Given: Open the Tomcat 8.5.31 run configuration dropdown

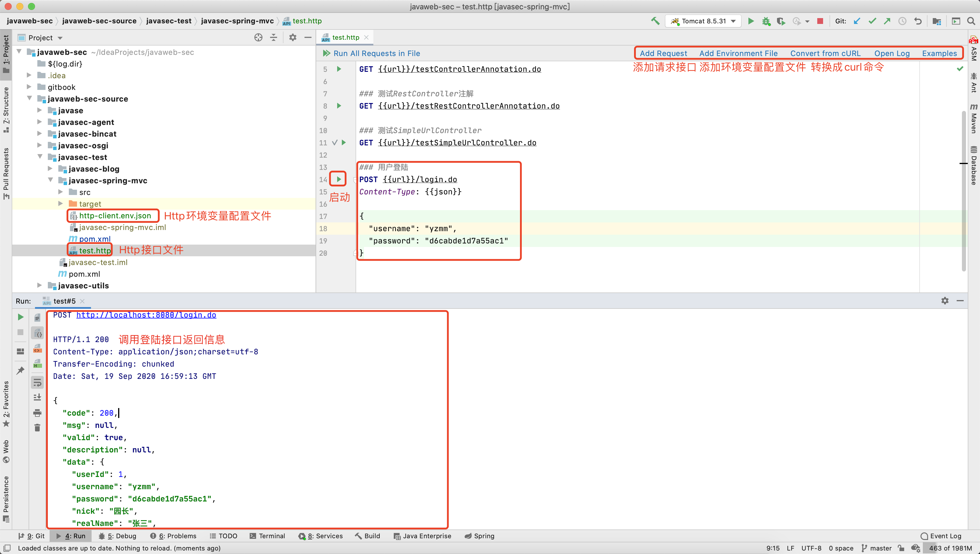Looking at the screenshot, I should tap(704, 21).
